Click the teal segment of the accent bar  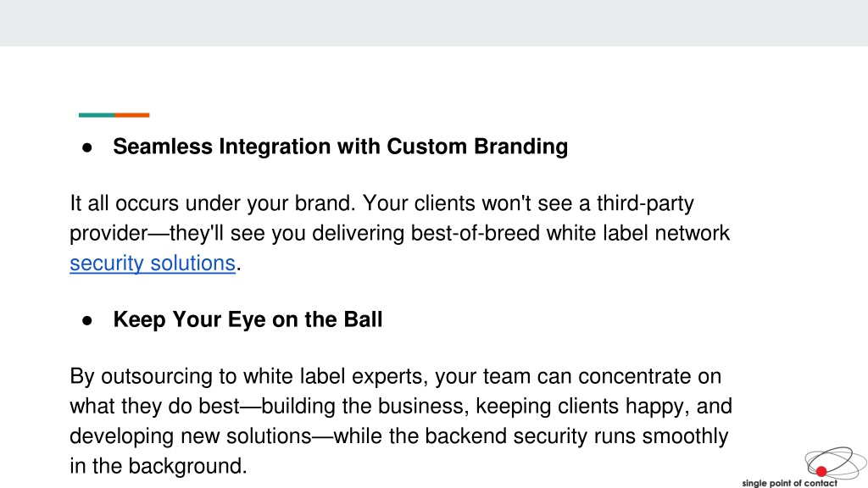click(x=97, y=115)
